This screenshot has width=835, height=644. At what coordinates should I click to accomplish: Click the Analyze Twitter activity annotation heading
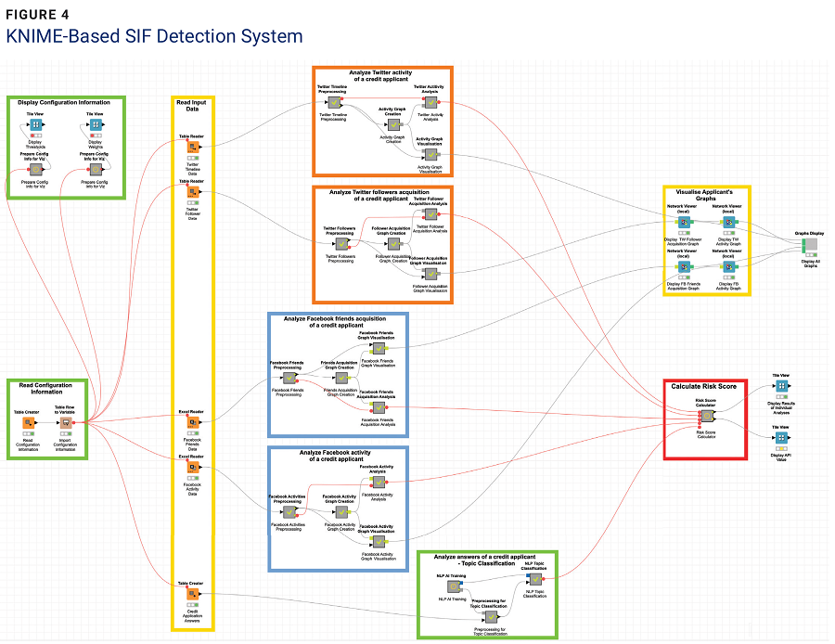pyautogui.click(x=380, y=76)
